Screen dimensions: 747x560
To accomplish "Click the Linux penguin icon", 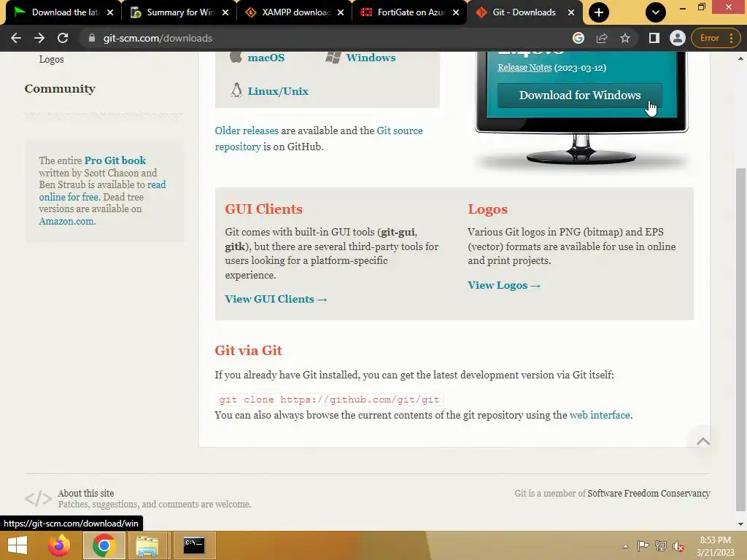I will 236,90.
